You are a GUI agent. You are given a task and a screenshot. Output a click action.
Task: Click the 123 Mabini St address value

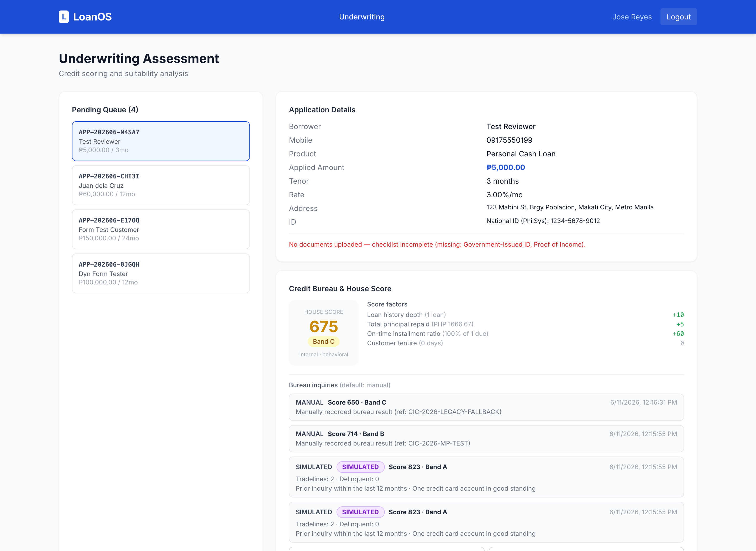pyautogui.click(x=570, y=207)
